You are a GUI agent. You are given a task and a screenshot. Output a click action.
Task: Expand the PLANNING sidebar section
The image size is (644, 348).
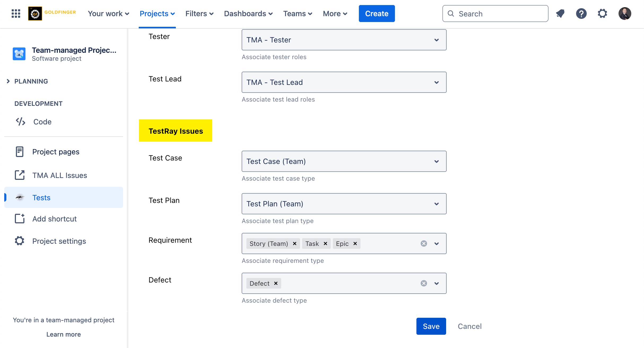click(8, 81)
